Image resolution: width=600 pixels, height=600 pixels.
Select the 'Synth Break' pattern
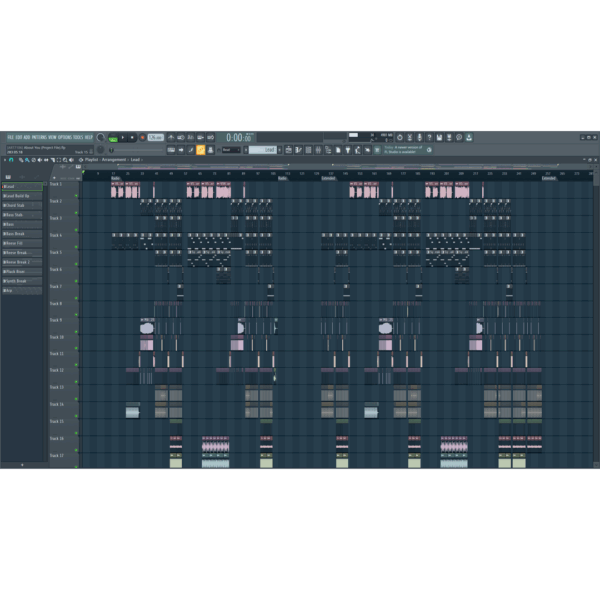(22, 281)
